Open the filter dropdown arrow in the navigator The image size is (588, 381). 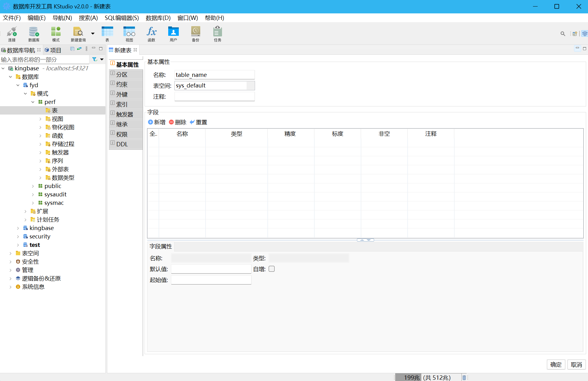[102, 59]
